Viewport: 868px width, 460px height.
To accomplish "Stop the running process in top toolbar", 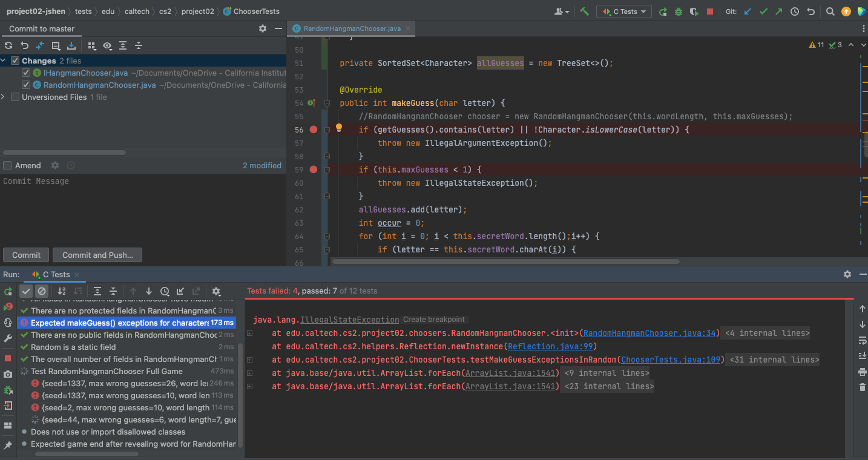I will (x=710, y=11).
